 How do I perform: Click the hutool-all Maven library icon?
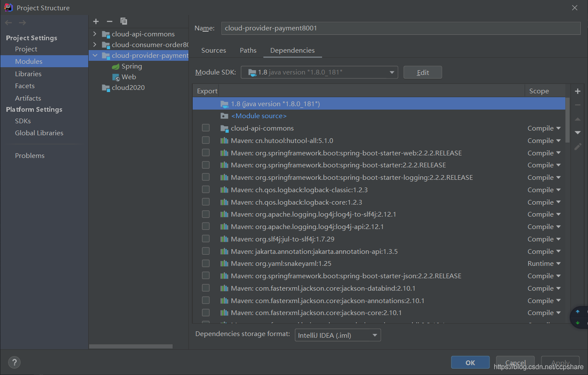(x=224, y=141)
